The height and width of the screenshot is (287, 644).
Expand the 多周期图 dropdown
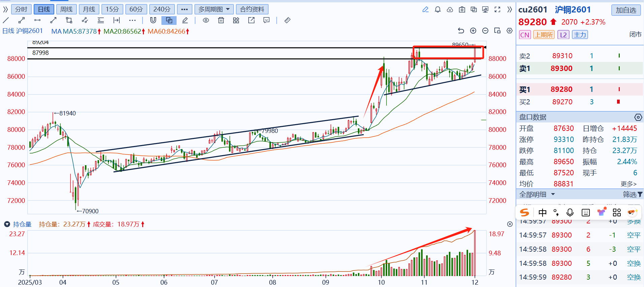[x=214, y=9]
